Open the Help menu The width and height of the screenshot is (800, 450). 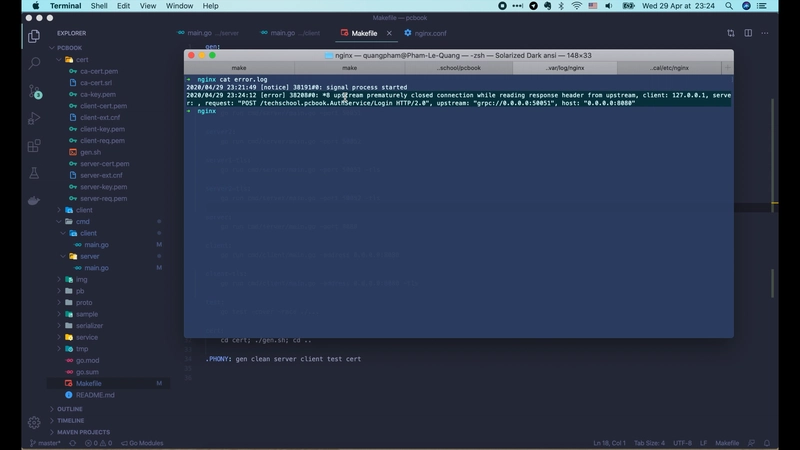tap(210, 6)
